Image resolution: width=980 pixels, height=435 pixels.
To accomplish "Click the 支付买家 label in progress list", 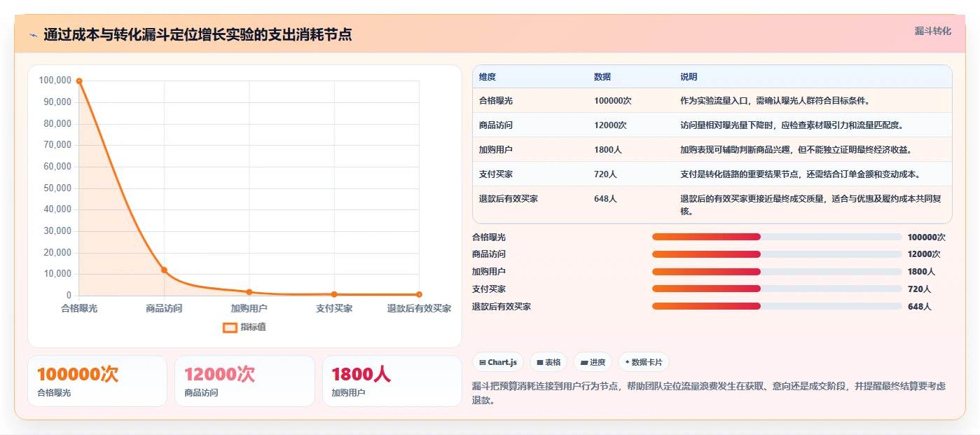I will [x=489, y=289].
